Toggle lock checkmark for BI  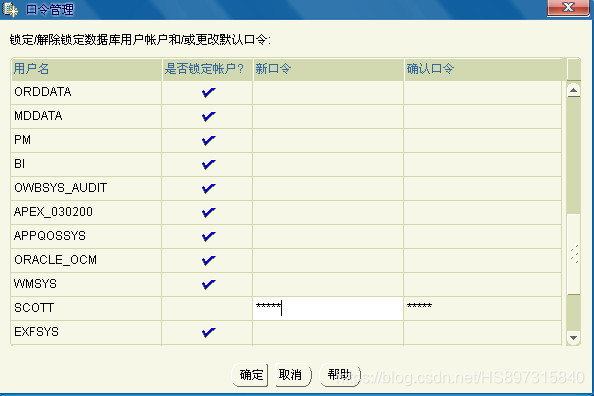[x=208, y=164]
